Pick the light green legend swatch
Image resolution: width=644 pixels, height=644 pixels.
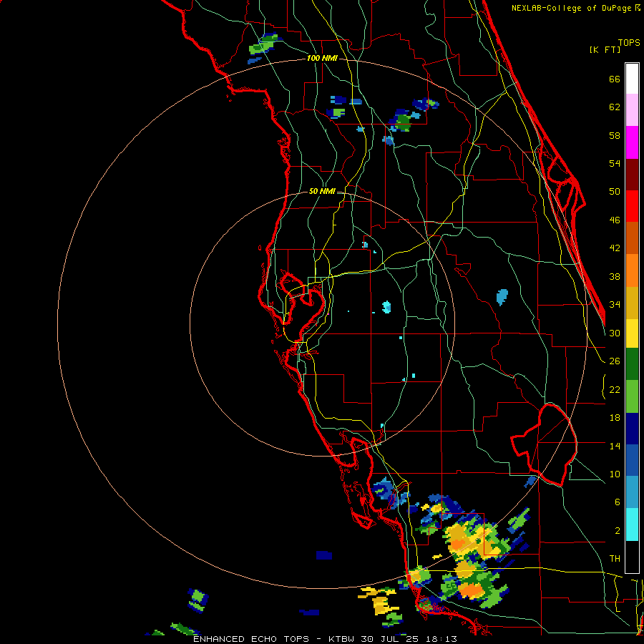[x=632, y=396]
